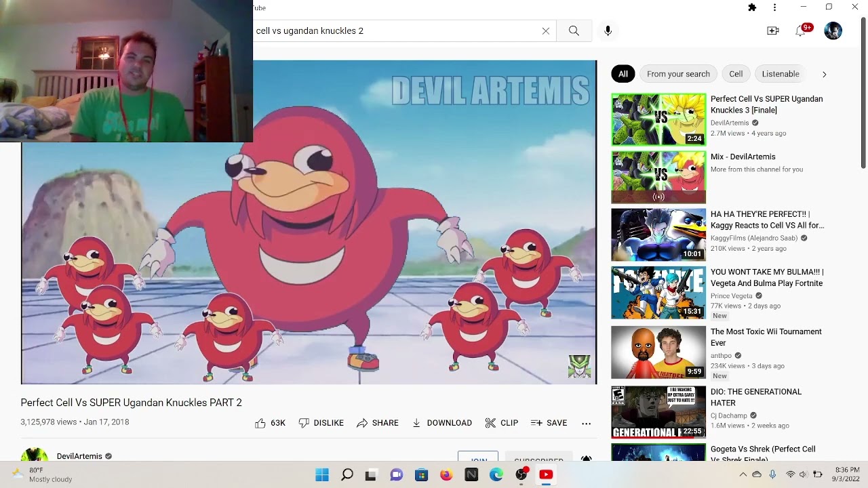
Task: Click the Wi-Fi network tray icon
Action: click(x=790, y=474)
